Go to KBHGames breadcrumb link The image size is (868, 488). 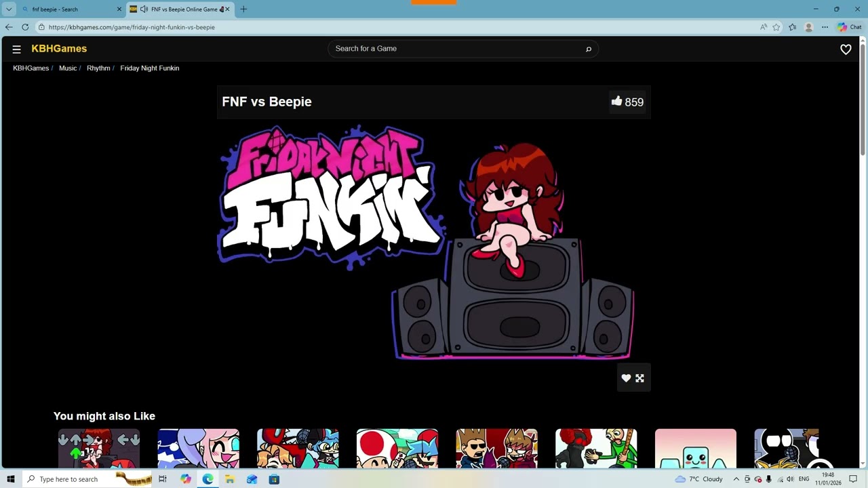pos(31,68)
